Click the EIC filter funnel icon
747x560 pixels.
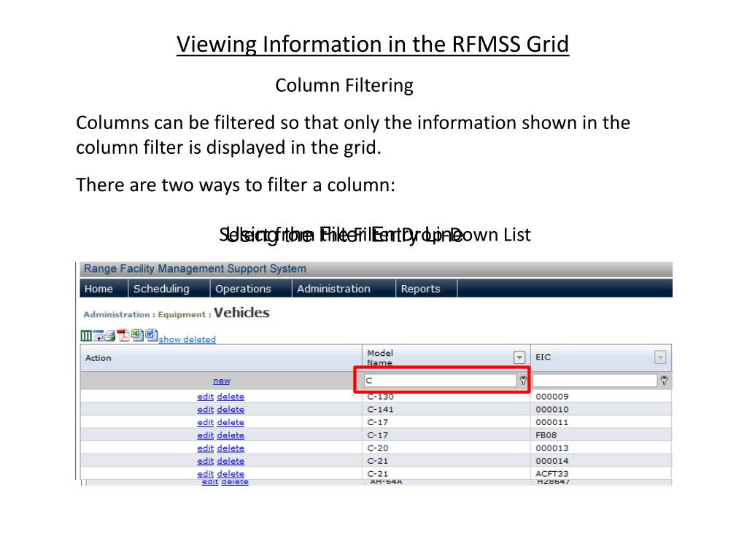(664, 380)
